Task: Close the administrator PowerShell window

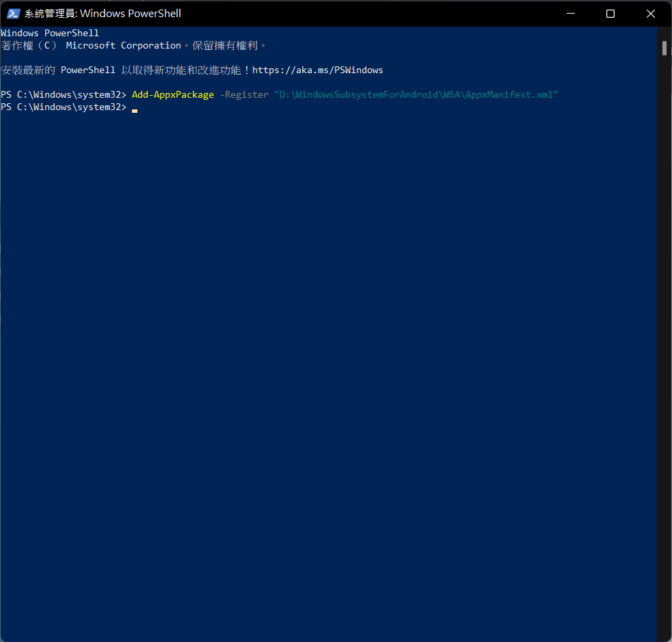Action: 649,14
